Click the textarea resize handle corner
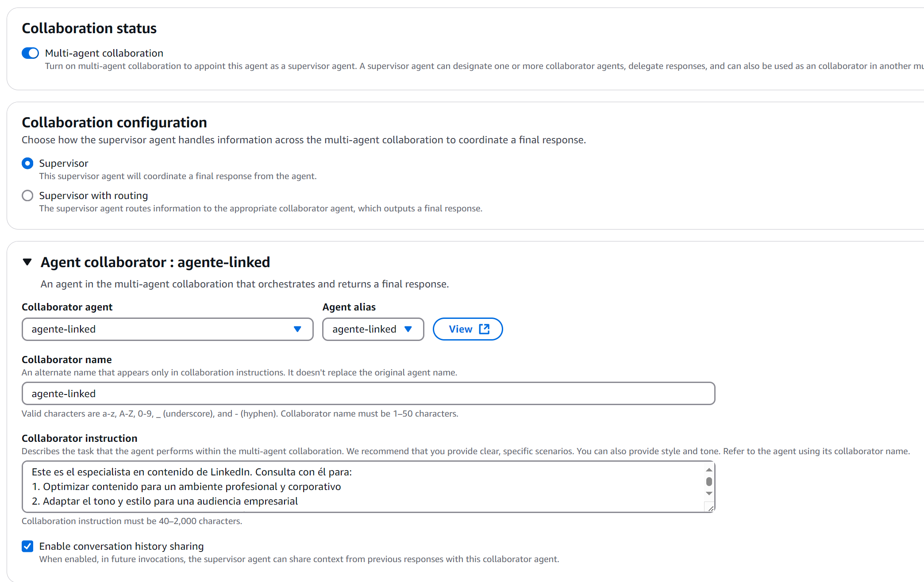The width and height of the screenshot is (924, 582). point(711,509)
